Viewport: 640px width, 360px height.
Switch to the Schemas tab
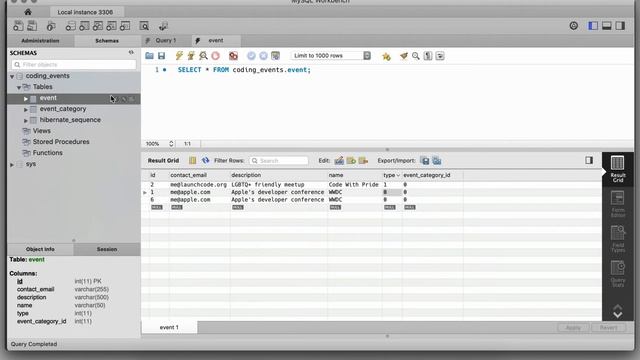click(x=107, y=41)
